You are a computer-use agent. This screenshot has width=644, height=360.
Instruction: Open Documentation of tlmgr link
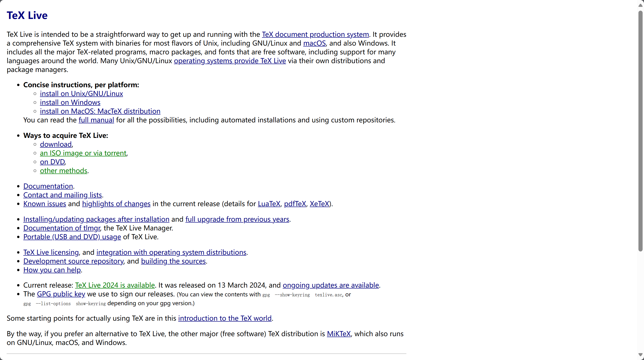pos(62,228)
